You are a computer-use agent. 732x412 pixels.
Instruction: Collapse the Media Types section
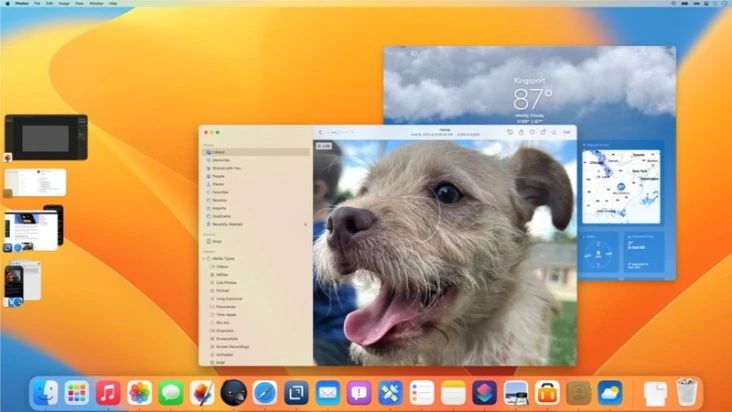[204, 258]
